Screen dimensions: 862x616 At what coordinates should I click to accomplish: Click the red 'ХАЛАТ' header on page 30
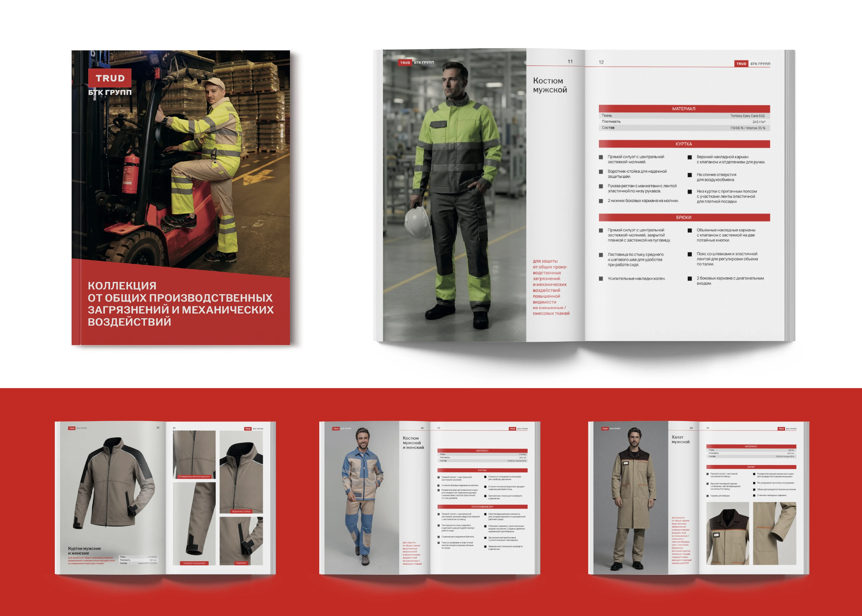pos(751,467)
